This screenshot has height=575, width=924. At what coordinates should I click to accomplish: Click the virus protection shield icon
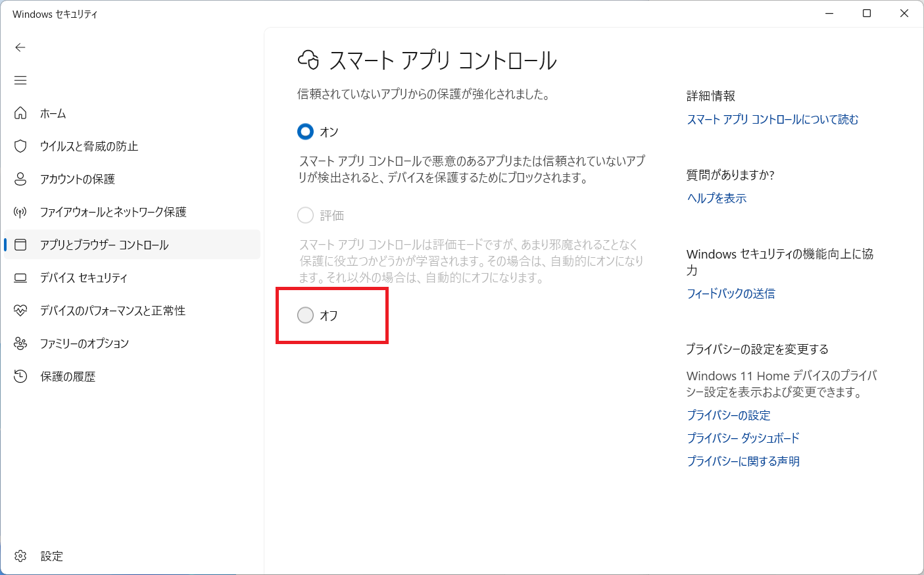(x=20, y=146)
